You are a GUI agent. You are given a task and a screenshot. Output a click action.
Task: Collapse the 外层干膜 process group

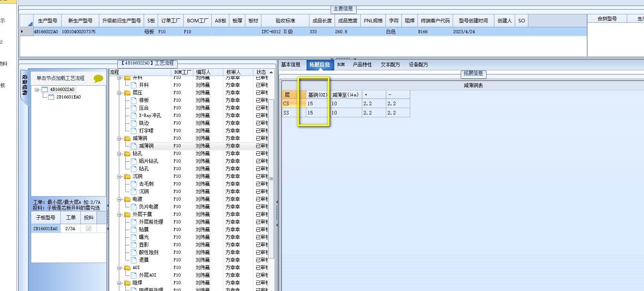tap(119, 215)
